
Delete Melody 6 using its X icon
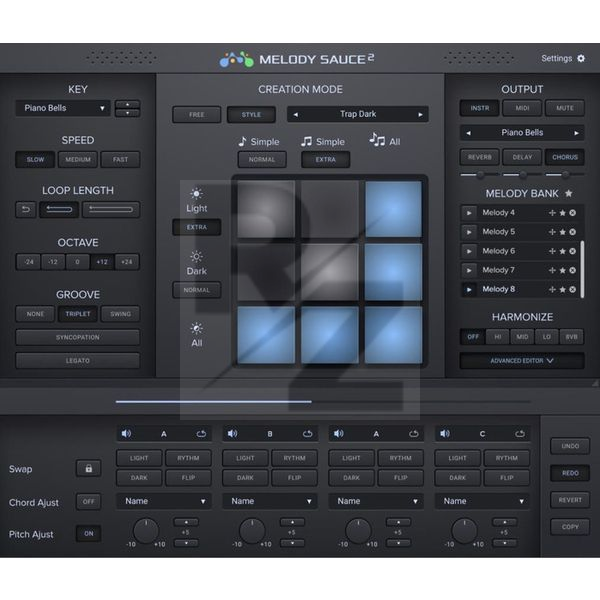572,251
